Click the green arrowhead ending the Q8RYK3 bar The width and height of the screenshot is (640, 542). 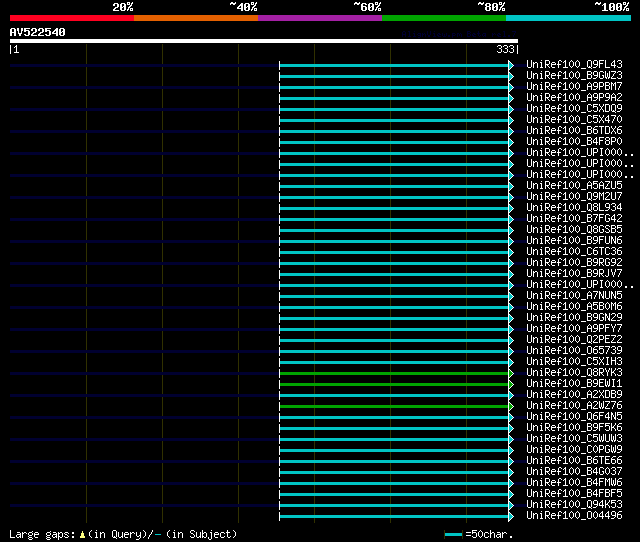(511, 373)
